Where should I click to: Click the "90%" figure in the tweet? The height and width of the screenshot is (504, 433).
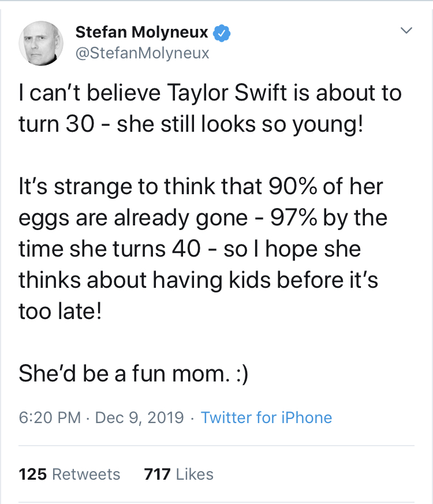[283, 187]
